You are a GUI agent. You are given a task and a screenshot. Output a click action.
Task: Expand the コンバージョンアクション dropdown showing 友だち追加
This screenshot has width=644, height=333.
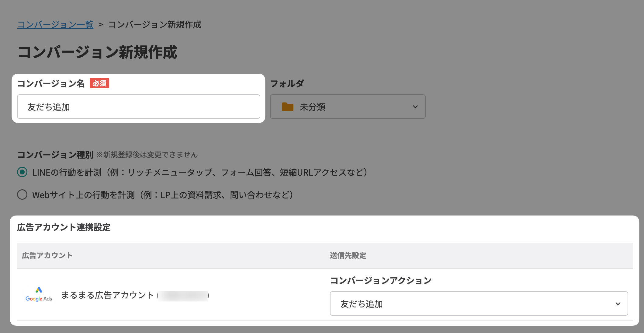(478, 303)
